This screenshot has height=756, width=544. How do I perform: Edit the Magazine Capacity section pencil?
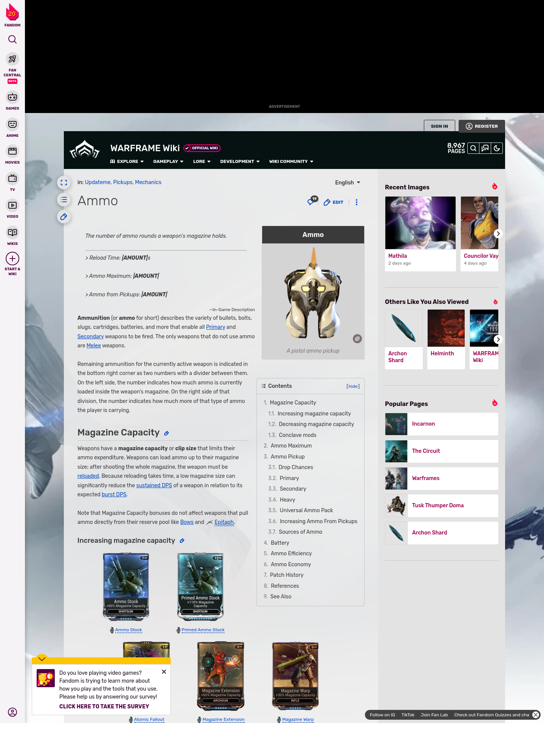point(167,433)
